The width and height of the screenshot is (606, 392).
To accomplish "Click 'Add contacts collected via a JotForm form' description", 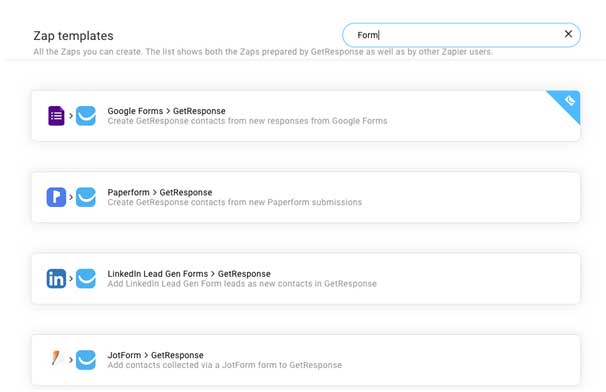I will (225, 365).
